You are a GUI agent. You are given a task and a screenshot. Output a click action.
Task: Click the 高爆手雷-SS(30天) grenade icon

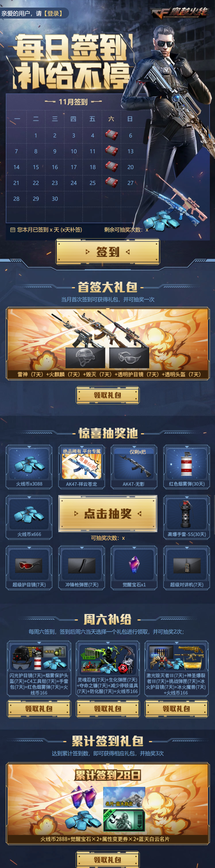187,514
